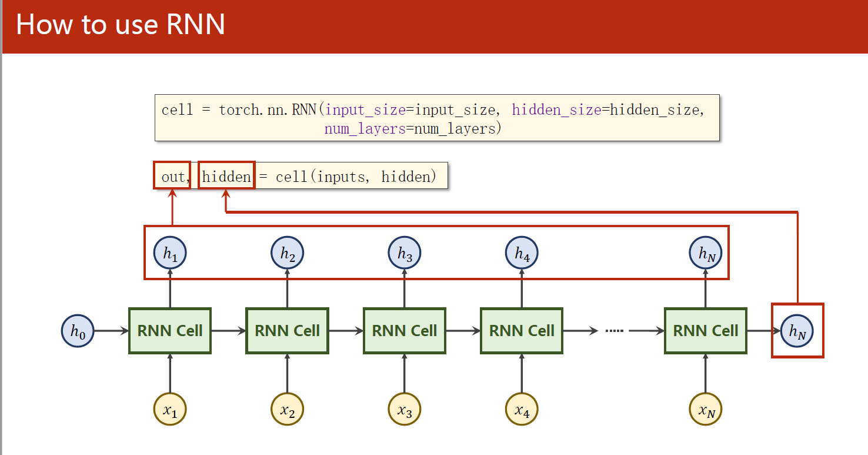Viewport: 868px width, 455px height.
Task: Click the RNN Cell fed by x2
Action: 288,331
